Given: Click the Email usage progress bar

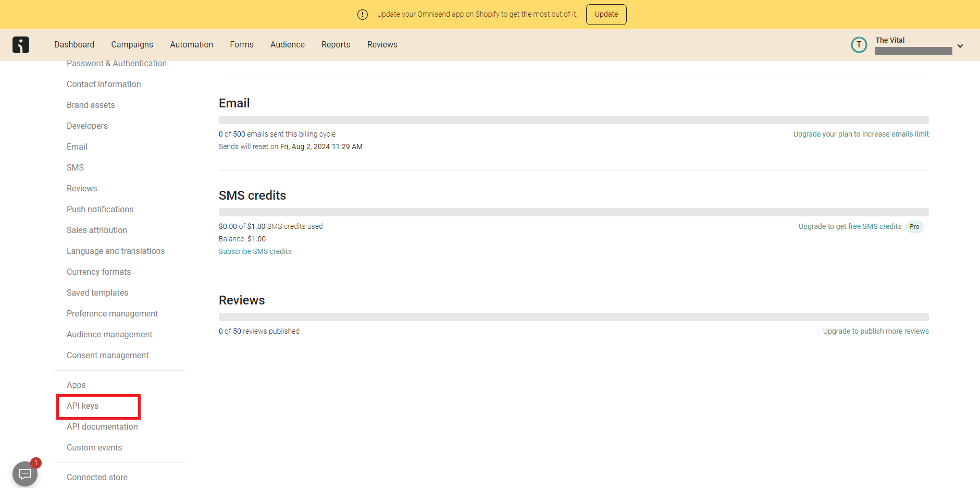Looking at the screenshot, I should coord(573,120).
